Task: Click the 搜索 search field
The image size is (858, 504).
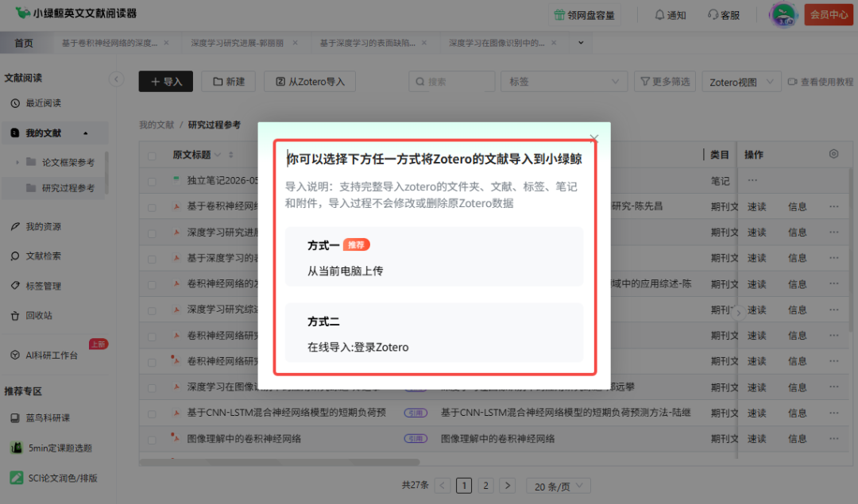Action: point(451,82)
